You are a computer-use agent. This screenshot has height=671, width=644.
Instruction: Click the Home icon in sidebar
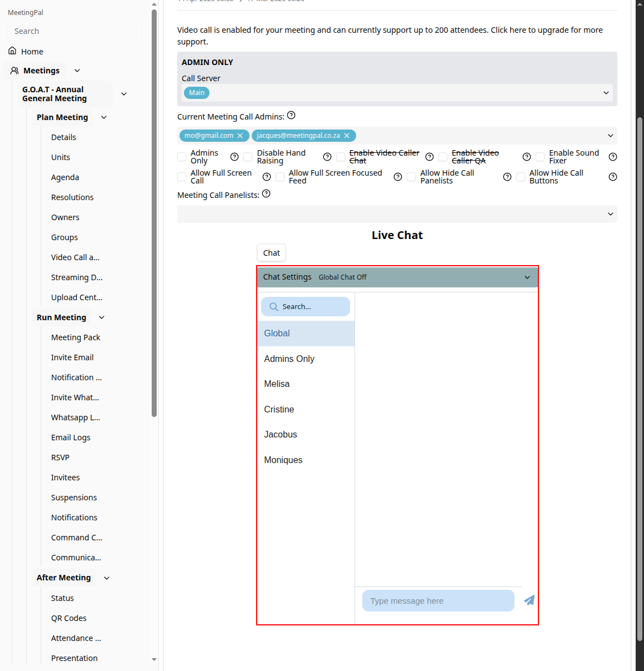[12, 51]
